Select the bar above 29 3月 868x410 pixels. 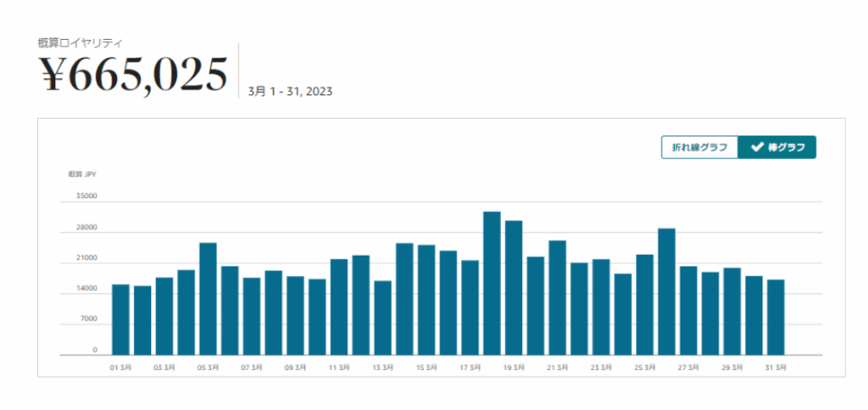point(732,312)
